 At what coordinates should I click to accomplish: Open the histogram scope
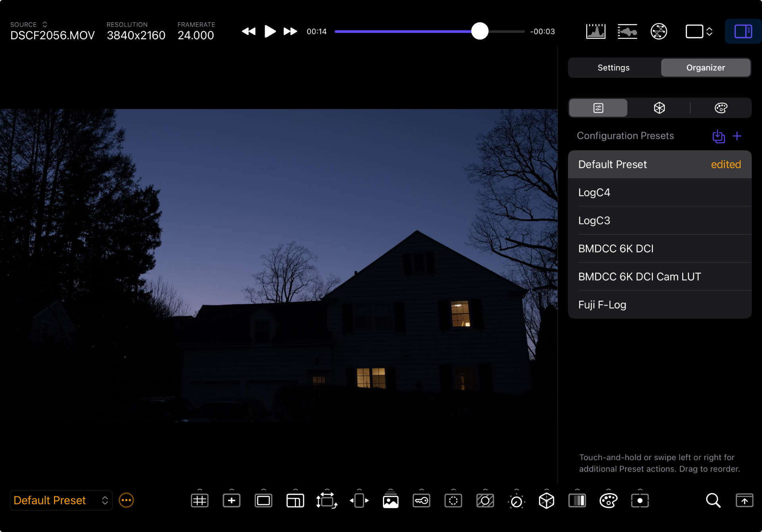tap(595, 31)
